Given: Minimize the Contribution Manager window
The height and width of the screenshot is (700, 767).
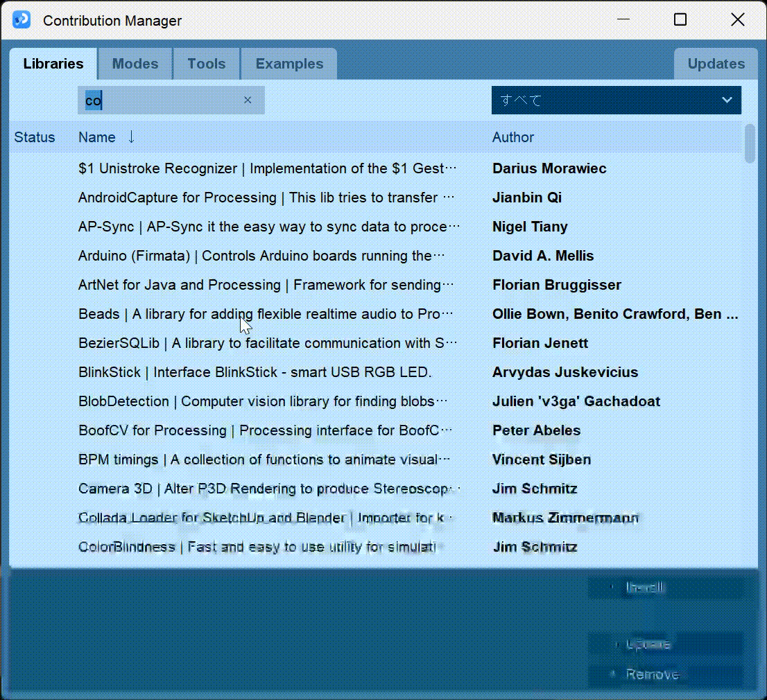Looking at the screenshot, I should tap(623, 19).
